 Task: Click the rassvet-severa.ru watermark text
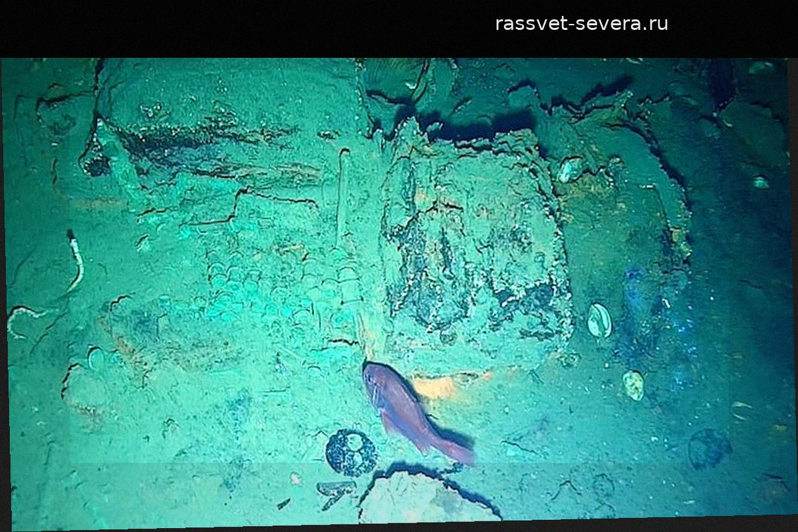pos(581,24)
